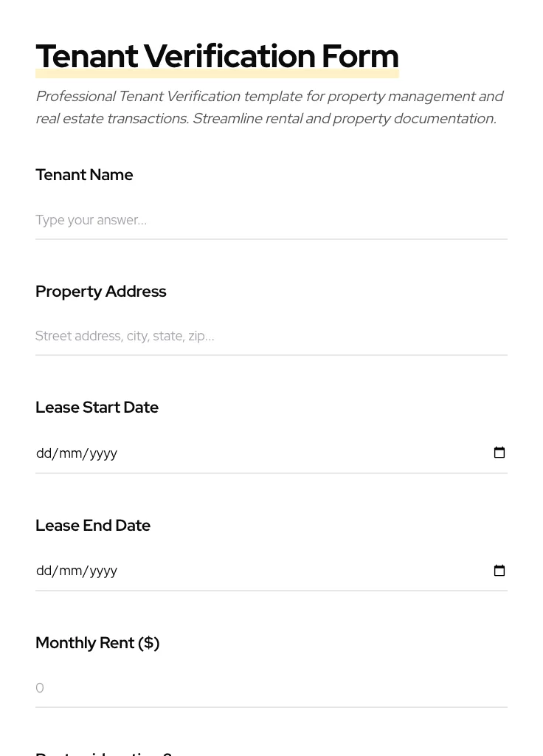Click the Tenant Verification Form title

click(217, 55)
